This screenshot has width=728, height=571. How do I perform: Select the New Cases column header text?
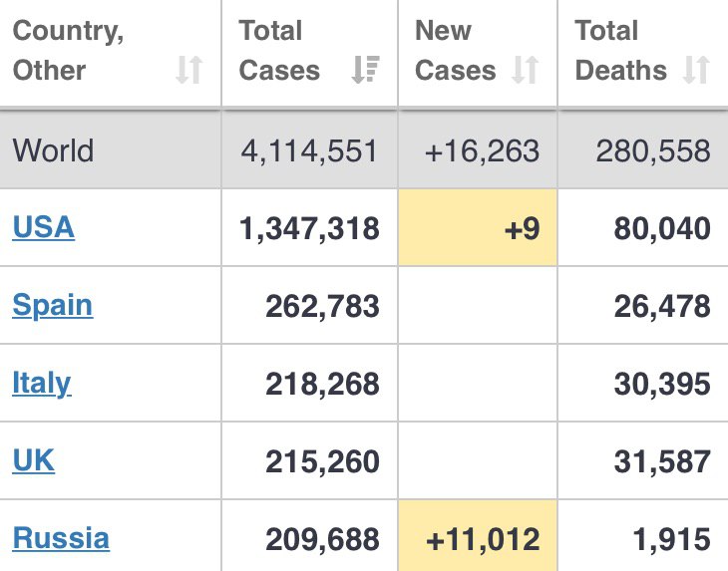tap(456, 50)
